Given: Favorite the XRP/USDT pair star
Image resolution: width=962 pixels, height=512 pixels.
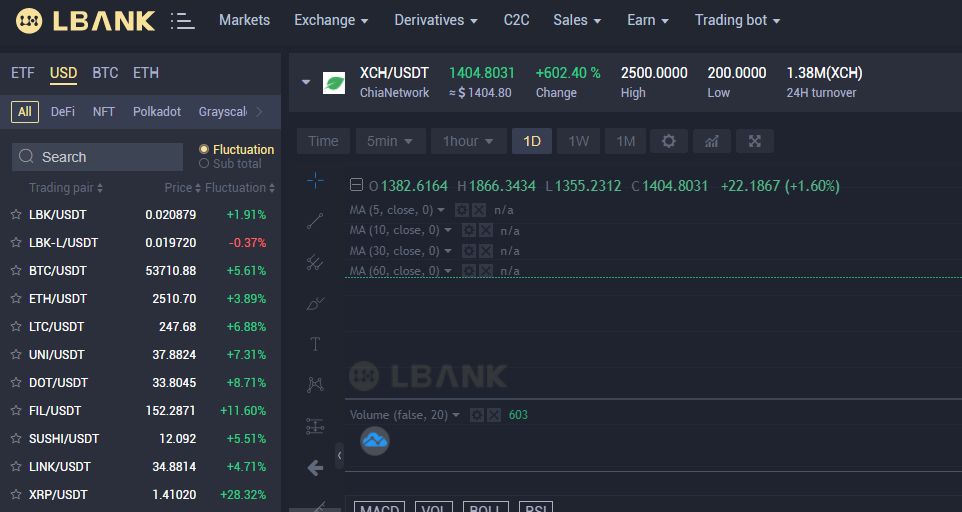Looking at the screenshot, I should (x=16, y=494).
